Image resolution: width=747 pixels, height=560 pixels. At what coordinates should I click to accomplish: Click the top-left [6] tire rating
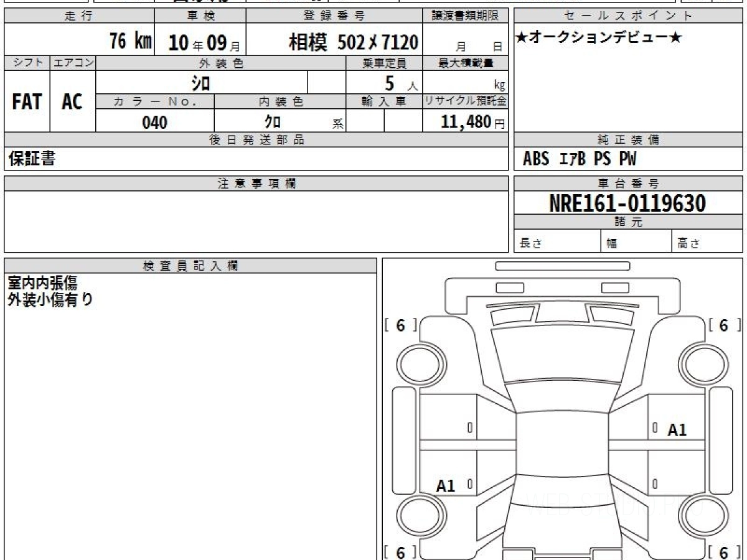point(400,325)
